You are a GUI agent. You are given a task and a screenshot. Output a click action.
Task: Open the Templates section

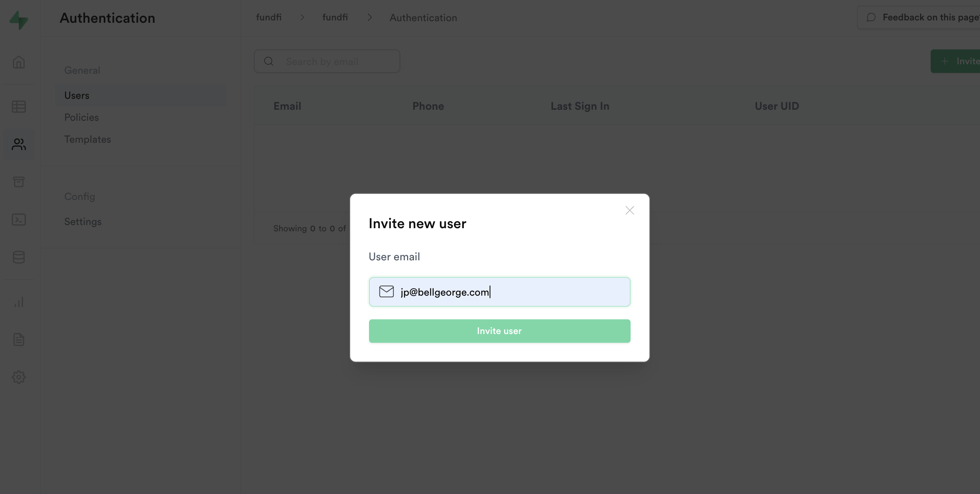click(87, 139)
